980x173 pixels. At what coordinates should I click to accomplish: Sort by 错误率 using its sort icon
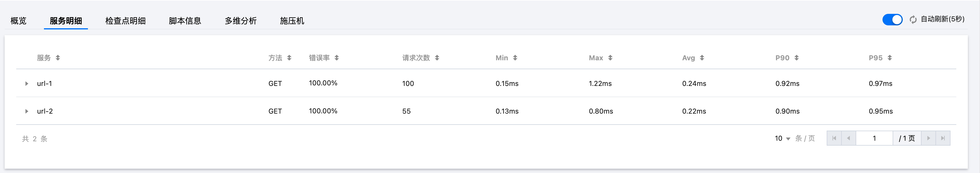(337, 58)
